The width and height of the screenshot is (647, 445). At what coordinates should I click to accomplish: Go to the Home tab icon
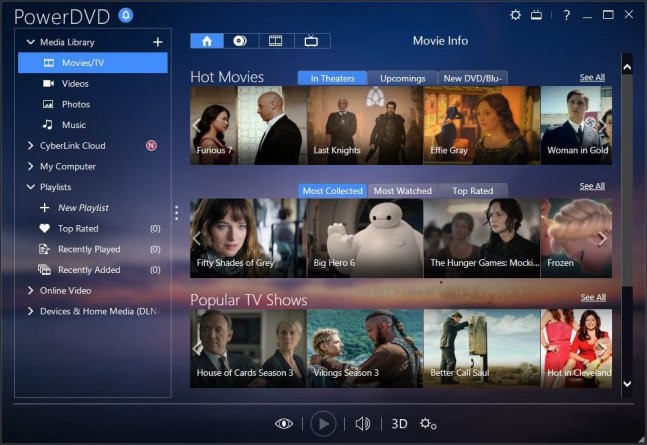[x=207, y=41]
